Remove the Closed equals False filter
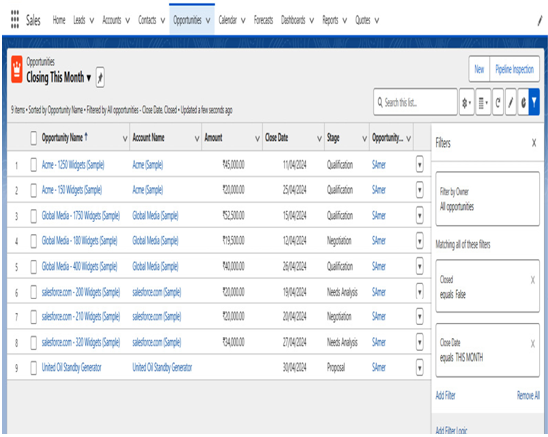This screenshot has width=548, height=437. (533, 280)
